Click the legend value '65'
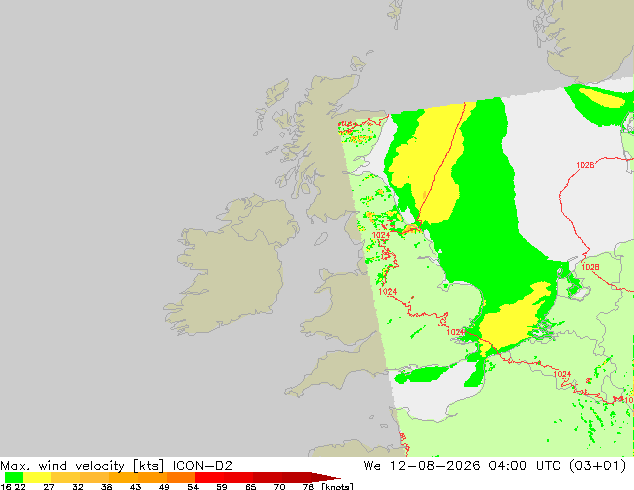The width and height of the screenshot is (634, 490). click(250, 487)
